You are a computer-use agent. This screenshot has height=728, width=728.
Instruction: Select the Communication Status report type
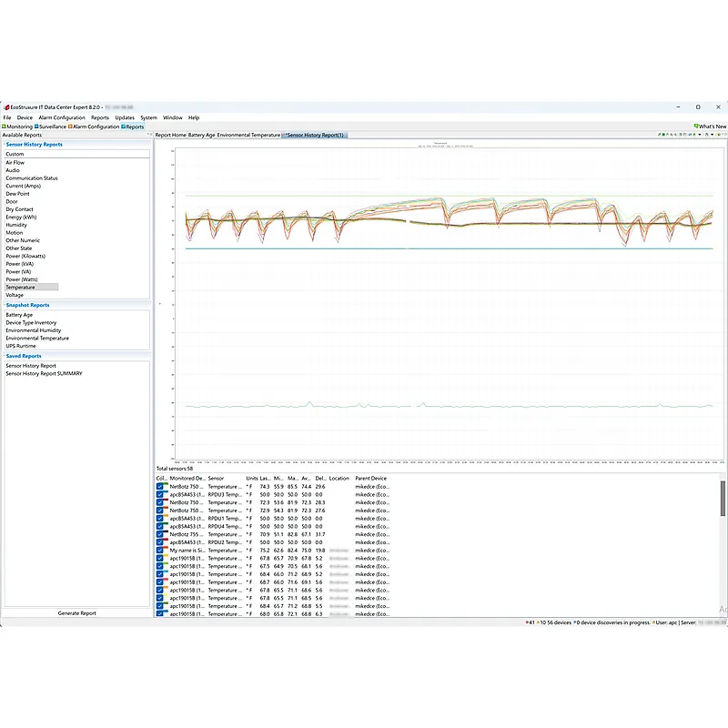click(32, 178)
